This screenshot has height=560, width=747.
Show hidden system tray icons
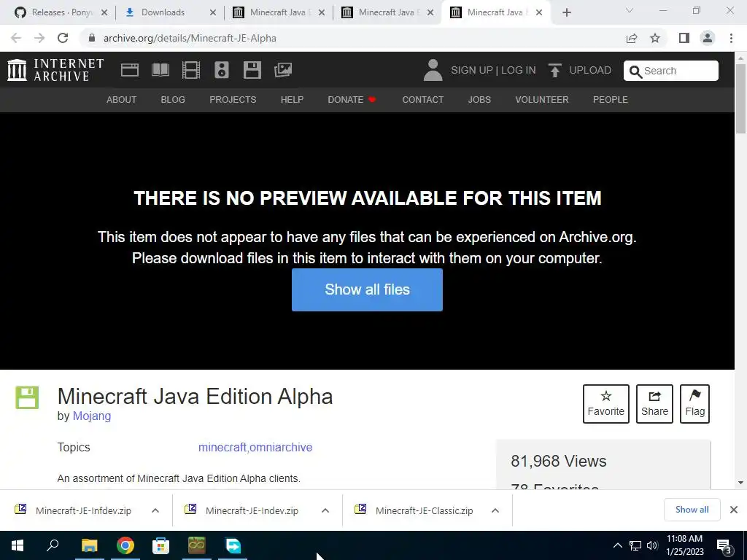pos(617,545)
